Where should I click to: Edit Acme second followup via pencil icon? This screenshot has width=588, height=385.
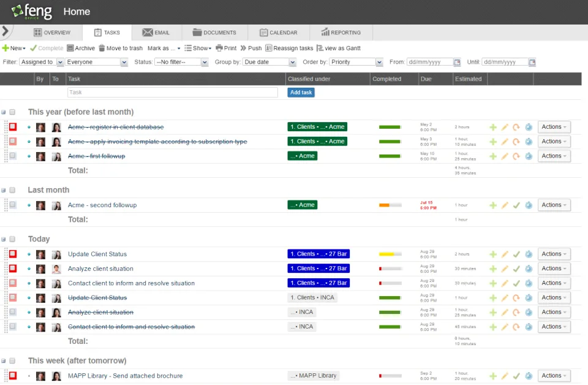[x=505, y=205]
